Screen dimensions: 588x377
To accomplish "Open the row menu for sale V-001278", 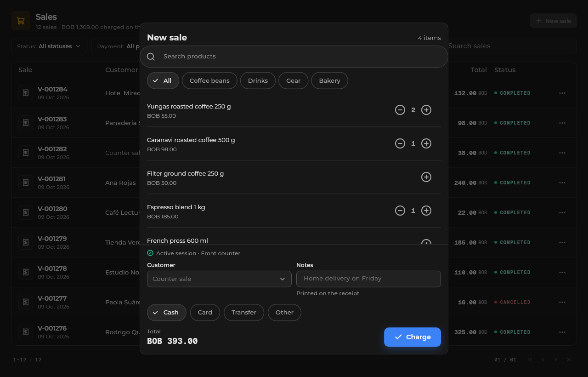I will 562,272.
